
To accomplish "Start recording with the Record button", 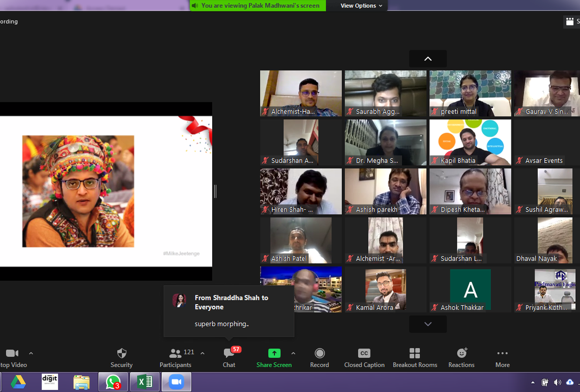I will click(319, 354).
